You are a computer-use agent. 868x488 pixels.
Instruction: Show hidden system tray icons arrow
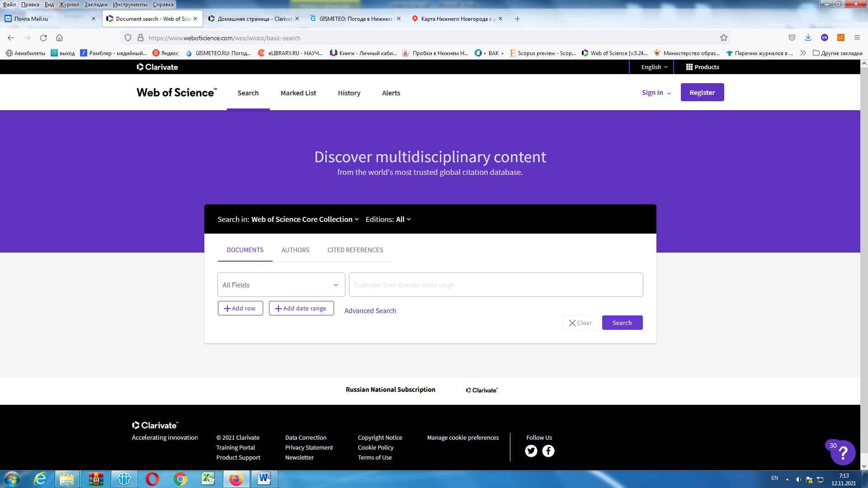point(787,479)
